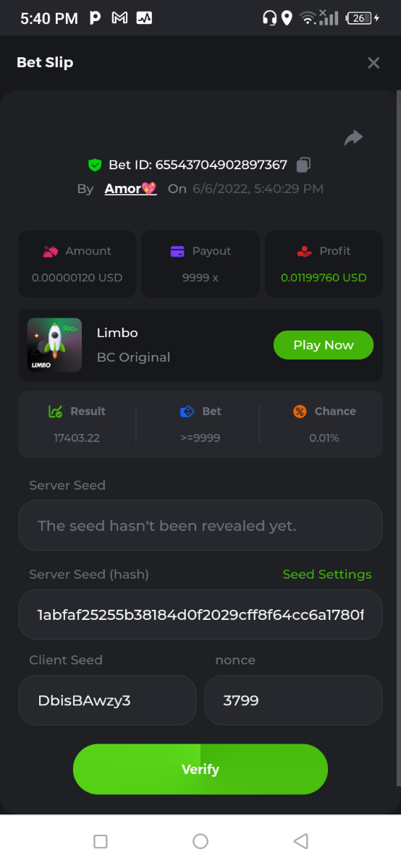The image size is (401, 868).
Task: Click the Play Now button
Action: [324, 345]
